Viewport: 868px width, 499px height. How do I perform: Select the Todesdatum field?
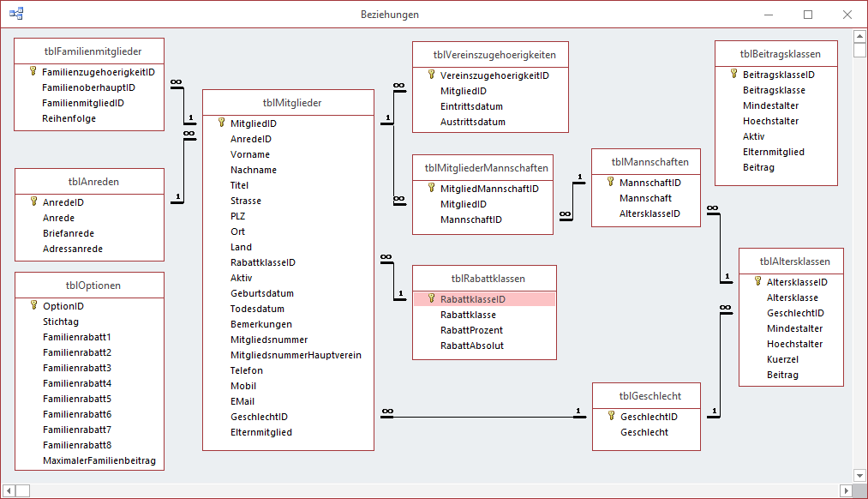tap(257, 309)
